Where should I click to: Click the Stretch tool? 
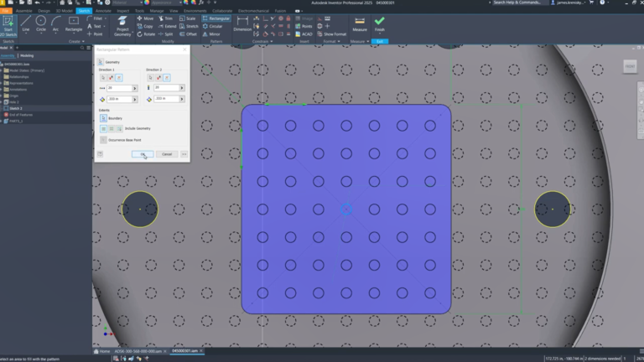(189, 26)
